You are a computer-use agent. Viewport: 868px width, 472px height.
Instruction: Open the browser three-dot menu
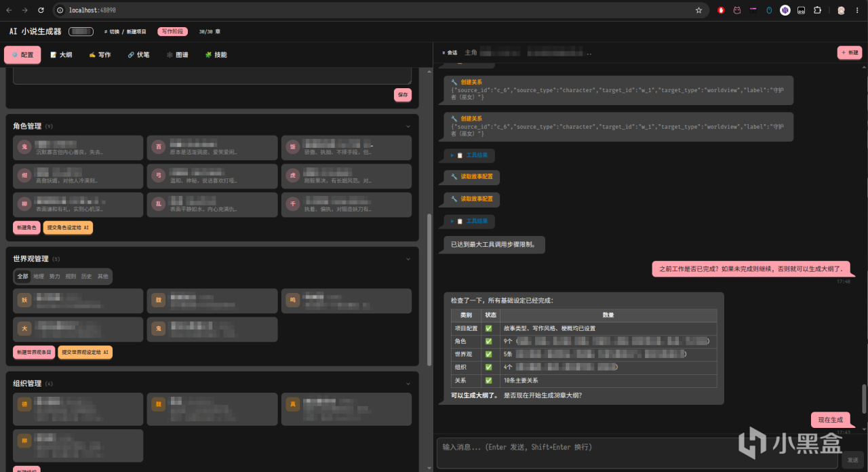(857, 10)
